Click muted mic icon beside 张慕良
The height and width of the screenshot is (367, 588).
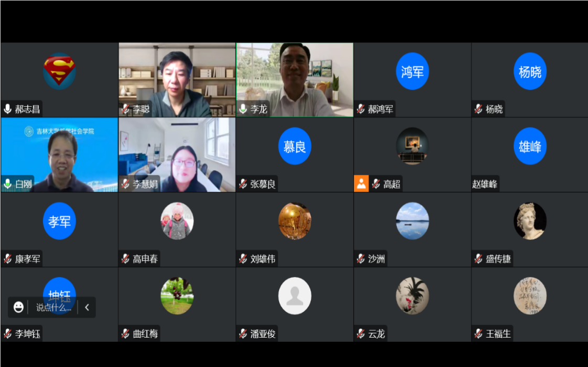point(243,184)
